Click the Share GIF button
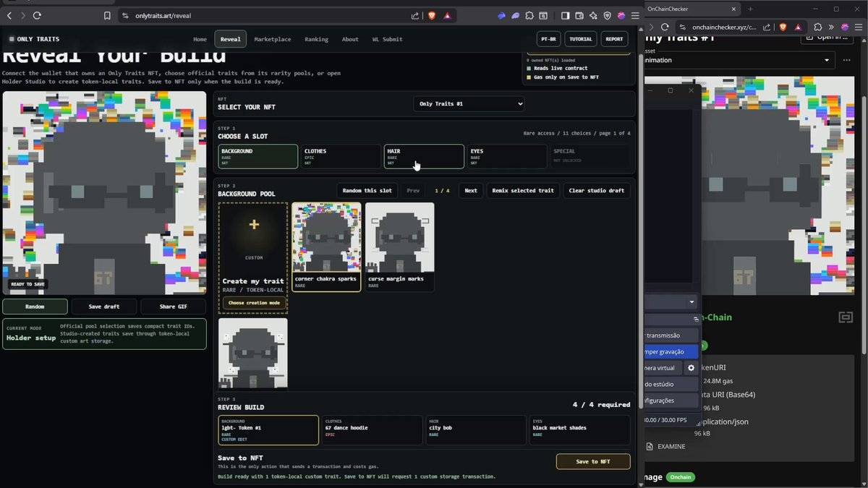The width and height of the screenshot is (868, 488). (173, 307)
